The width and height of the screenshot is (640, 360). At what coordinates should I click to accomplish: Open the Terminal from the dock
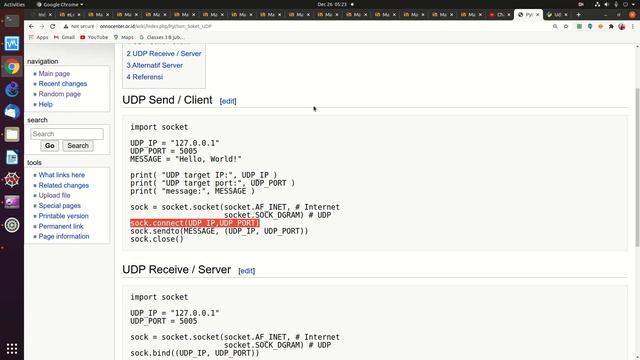click(x=12, y=20)
